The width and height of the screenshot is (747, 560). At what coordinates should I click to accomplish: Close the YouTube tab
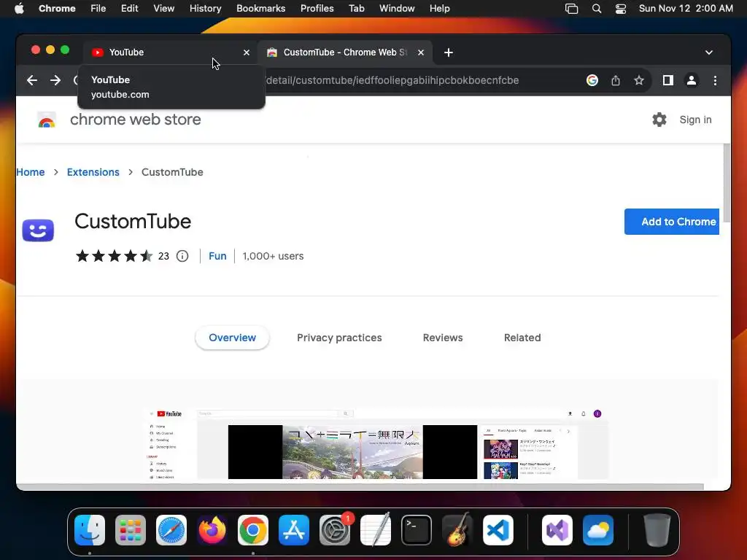(x=247, y=52)
